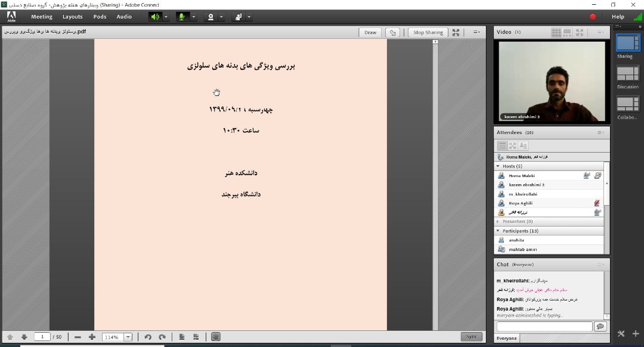
Task: Rotate the document counterclockwise
Action: tap(148, 337)
